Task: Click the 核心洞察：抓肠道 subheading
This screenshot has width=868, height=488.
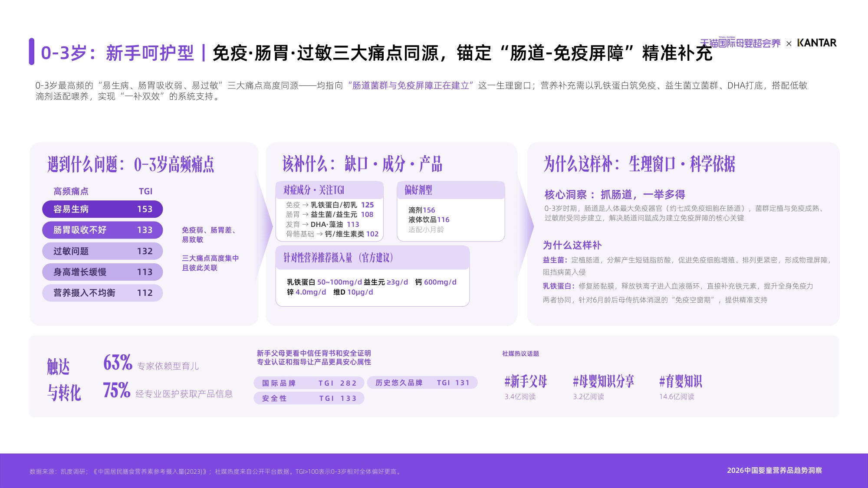Action: tap(615, 194)
